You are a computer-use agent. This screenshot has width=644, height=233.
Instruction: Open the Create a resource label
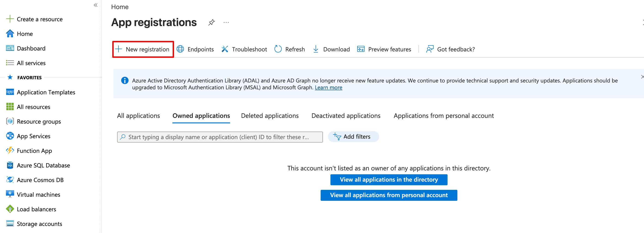tap(40, 19)
